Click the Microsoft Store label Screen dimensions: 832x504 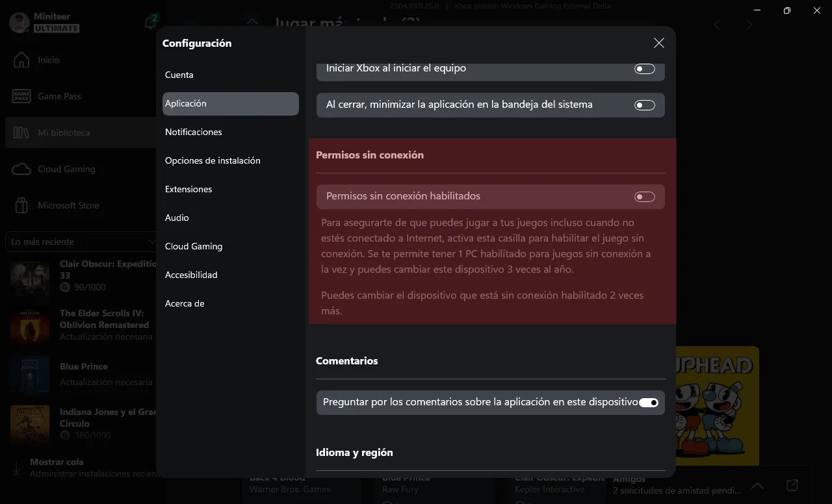[68, 205]
